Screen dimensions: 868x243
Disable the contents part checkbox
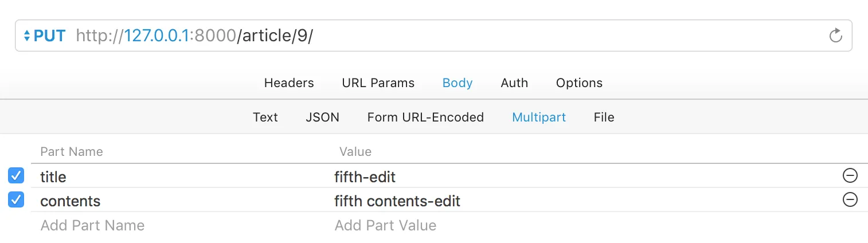17,200
